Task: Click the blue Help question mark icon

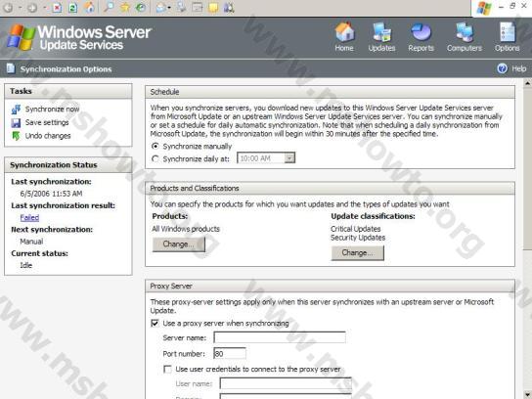Action: 502,68
